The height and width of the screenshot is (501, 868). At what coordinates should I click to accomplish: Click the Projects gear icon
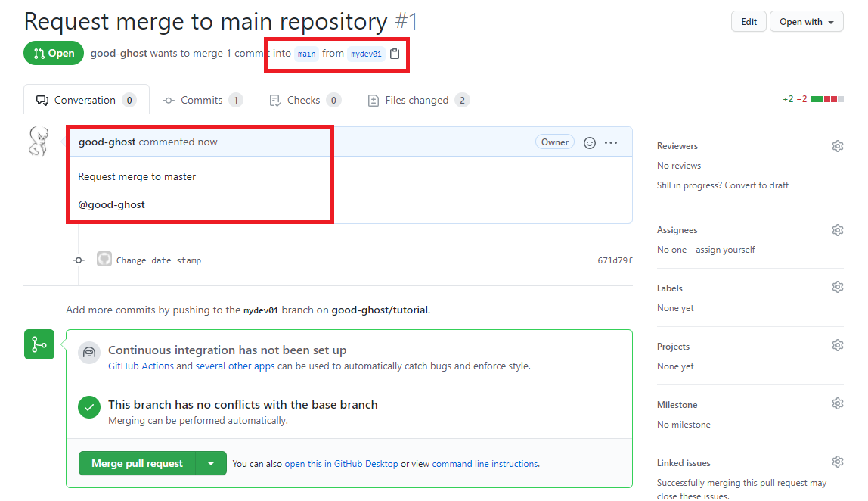coord(837,344)
